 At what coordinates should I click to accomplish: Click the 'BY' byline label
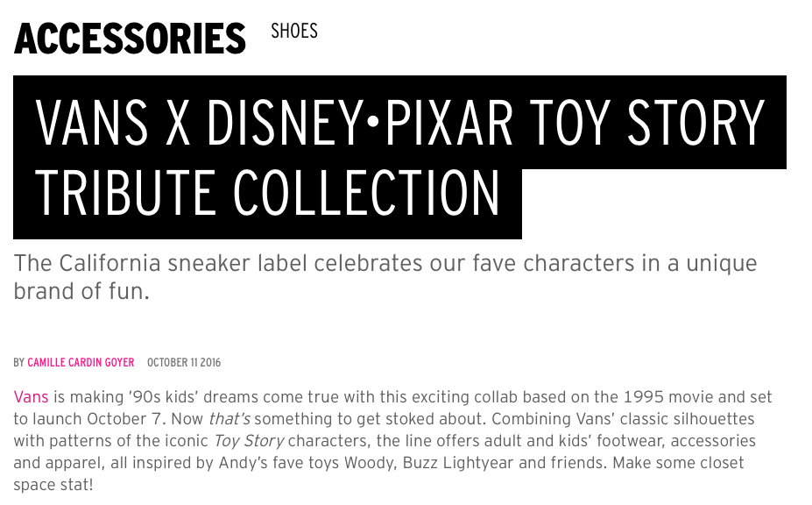point(19,362)
